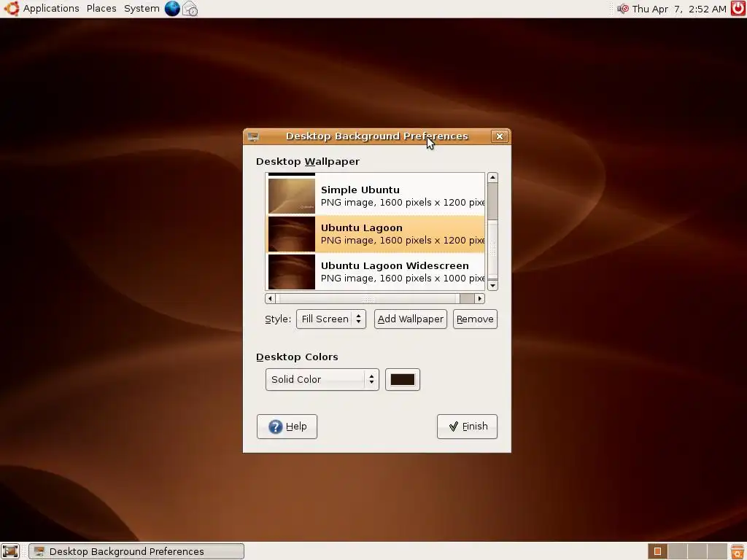Open the Applications menu
Viewport: 747px width, 560px height.
51,9
